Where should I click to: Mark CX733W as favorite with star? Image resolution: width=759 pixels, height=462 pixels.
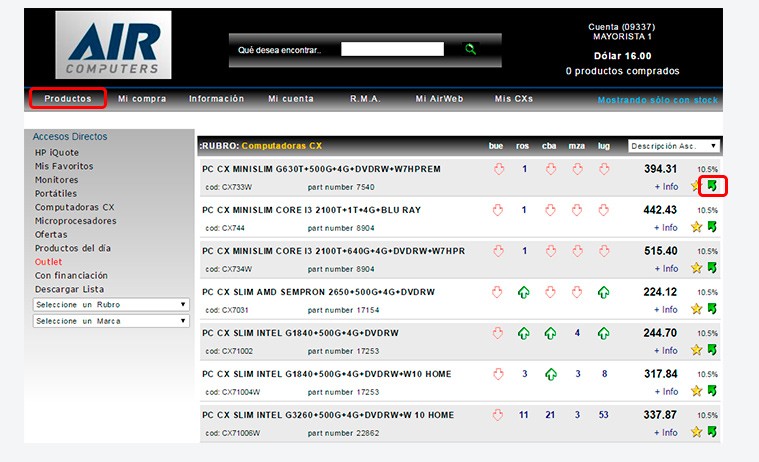(x=696, y=186)
